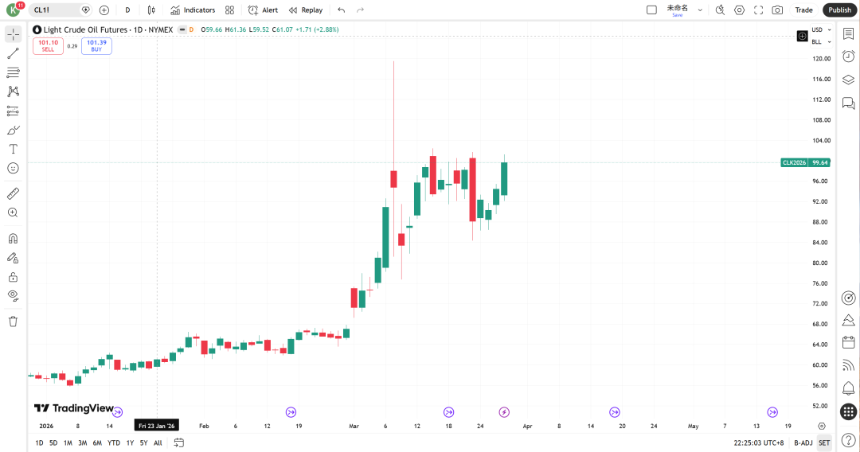Remove all drawings with trash icon
Screen dimensions: 860x452
click(x=13, y=321)
